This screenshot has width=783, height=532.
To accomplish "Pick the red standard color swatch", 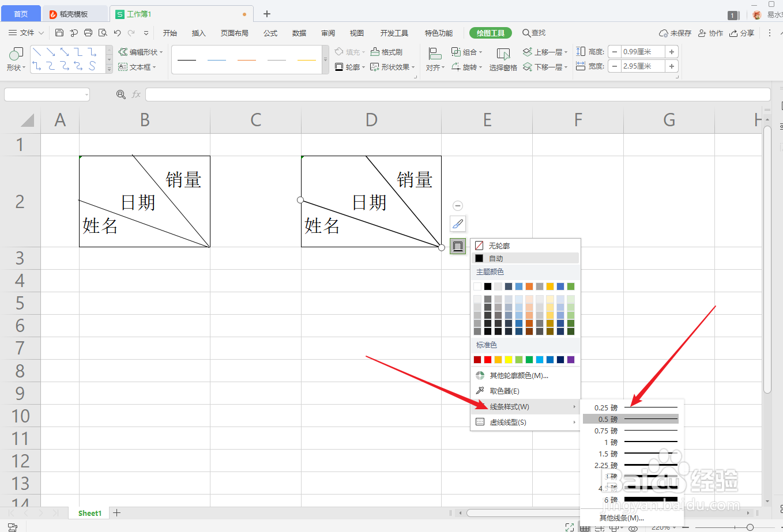I will coord(488,360).
